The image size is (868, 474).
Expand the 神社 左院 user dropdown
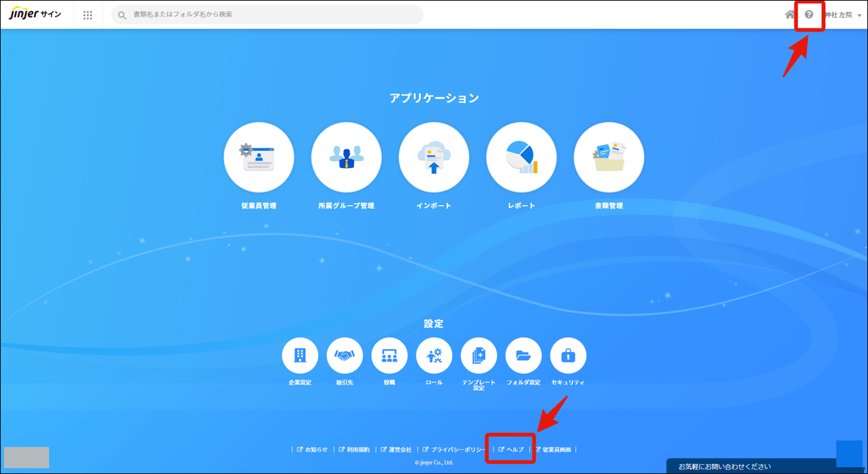pos(843,15)
